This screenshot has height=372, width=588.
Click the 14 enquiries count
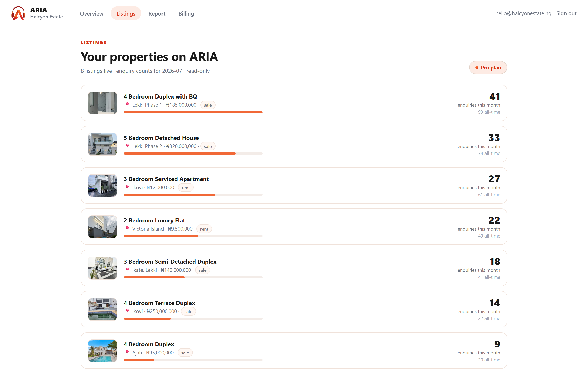495,303
